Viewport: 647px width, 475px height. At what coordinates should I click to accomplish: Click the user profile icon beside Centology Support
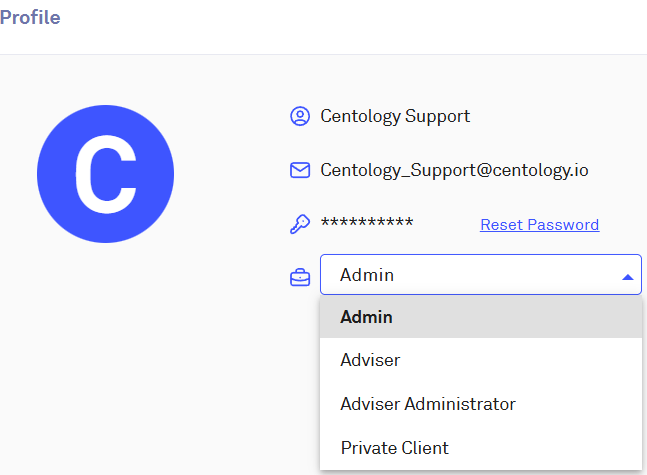(x=299, y=117)
